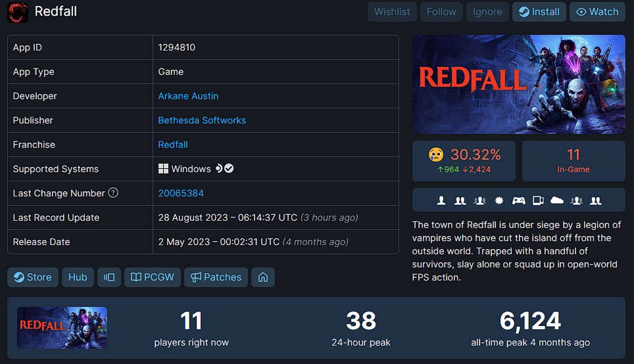
Task: Click the eye icon on the Watch button
Action: (x=581, y=12)
